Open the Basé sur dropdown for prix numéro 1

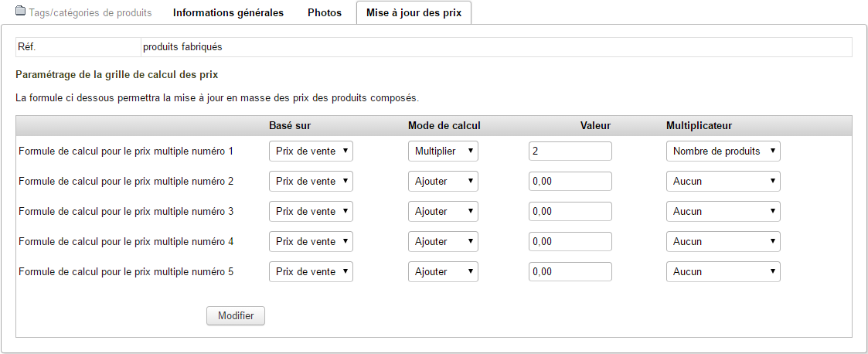point(311,151)
